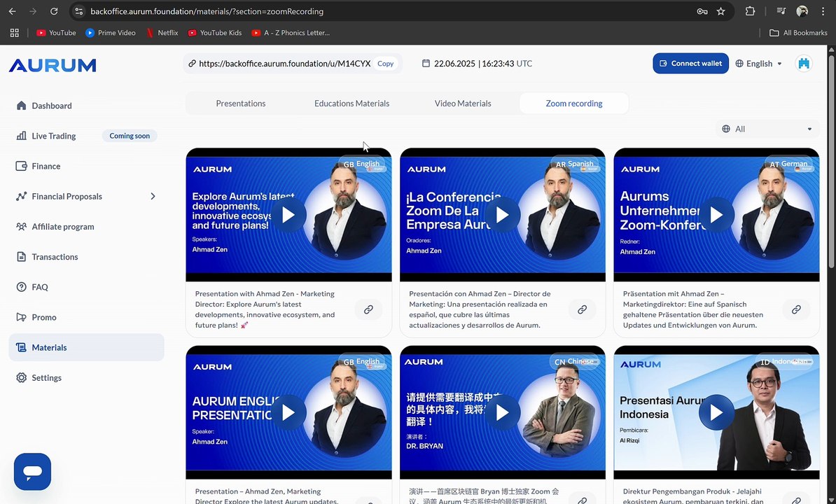Click the Coming soon badge
The image size is (836, 504).
(130, 136)
